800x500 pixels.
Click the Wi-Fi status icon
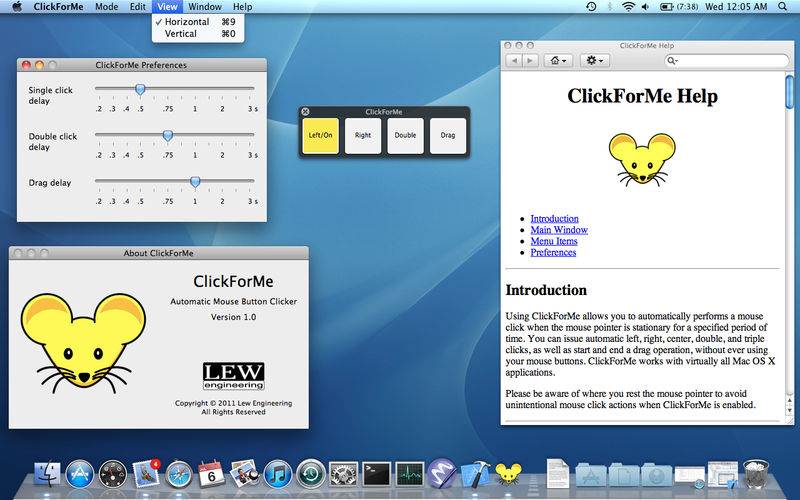629,7
